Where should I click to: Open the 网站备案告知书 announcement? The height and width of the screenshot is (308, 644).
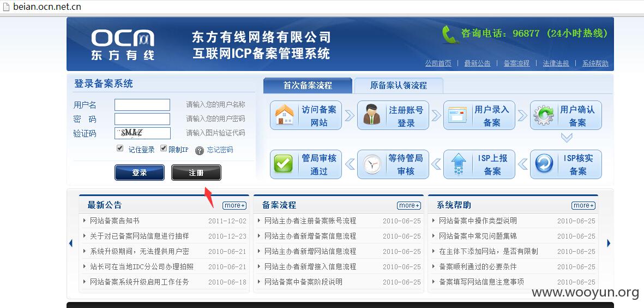115,221
